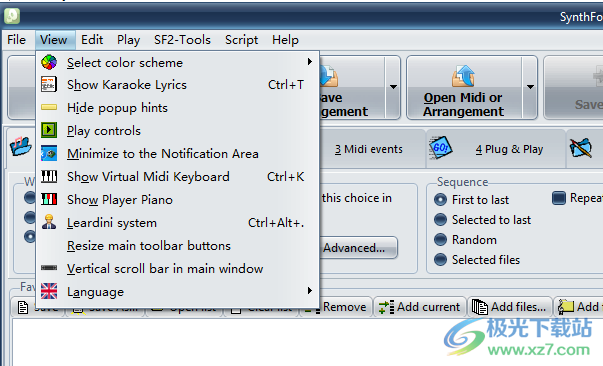Click the vertical scroll bar menu icon
The width and height of the screenshot is (603, 366).
pyautogui.click(x=49, y=268)
